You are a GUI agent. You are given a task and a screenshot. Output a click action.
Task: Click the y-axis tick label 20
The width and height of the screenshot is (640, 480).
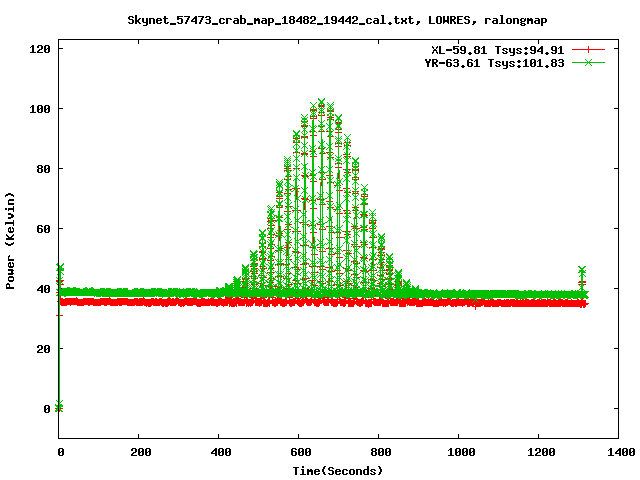(43, 349)
